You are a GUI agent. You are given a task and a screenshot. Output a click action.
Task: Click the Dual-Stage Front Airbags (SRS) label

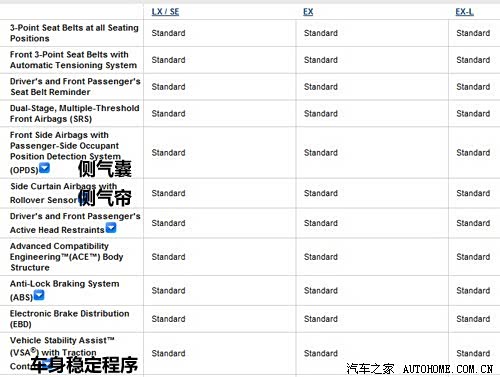click(74, 113)
